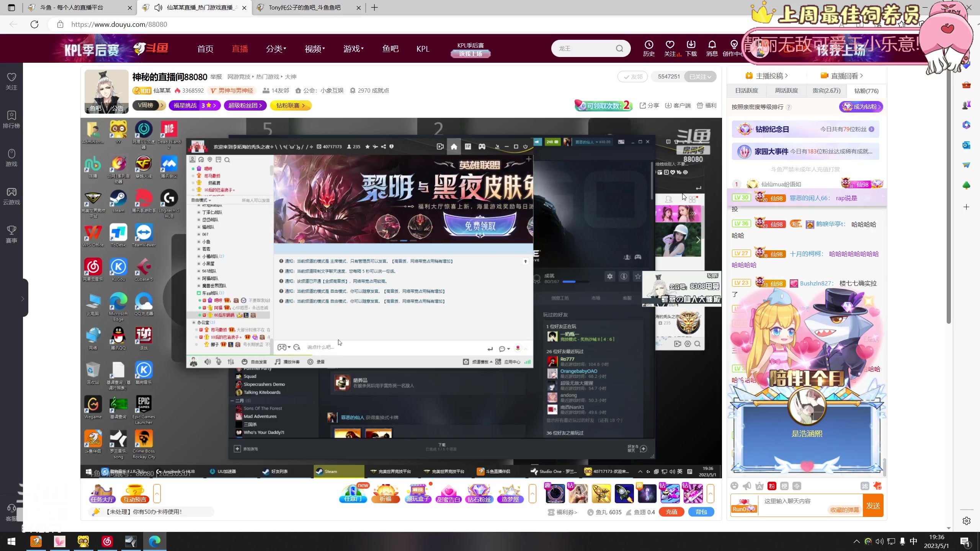Open KPL in the top navigation

click(x=423, y=49)
